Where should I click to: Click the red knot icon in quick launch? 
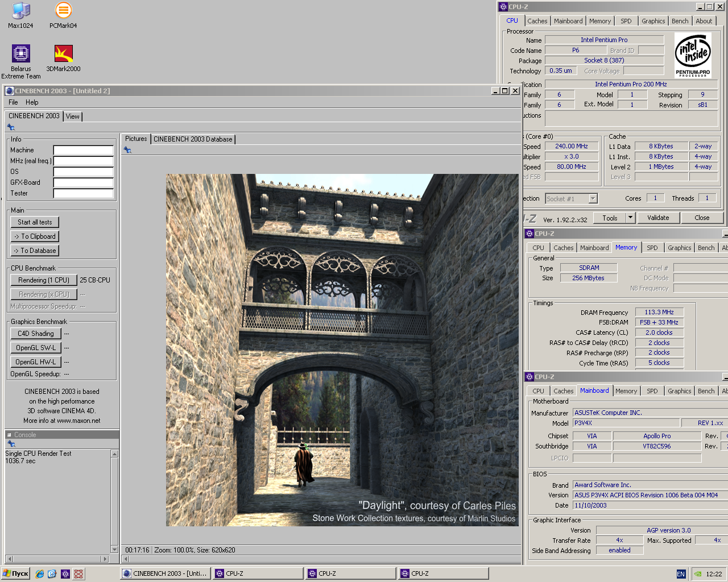coord(78,574)
